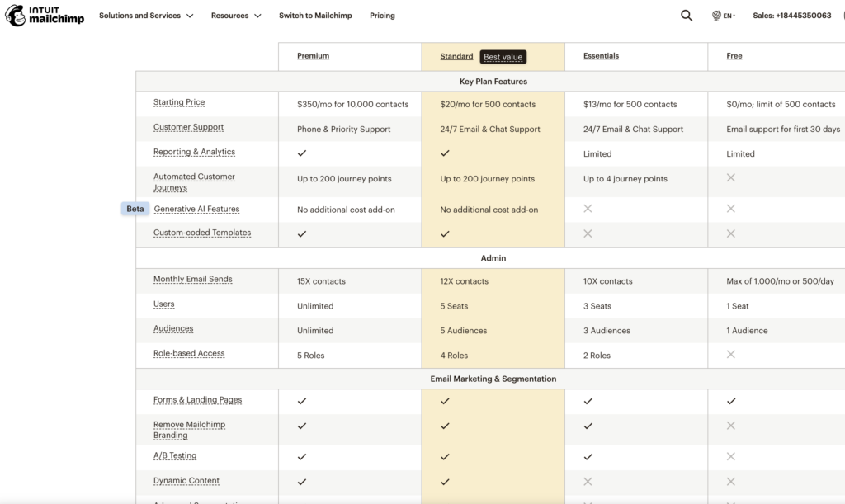Click Standard checkmark for Custom-coded Templates
The width and height of the screenshot is (845, 504).
click(x=445, y=233)
